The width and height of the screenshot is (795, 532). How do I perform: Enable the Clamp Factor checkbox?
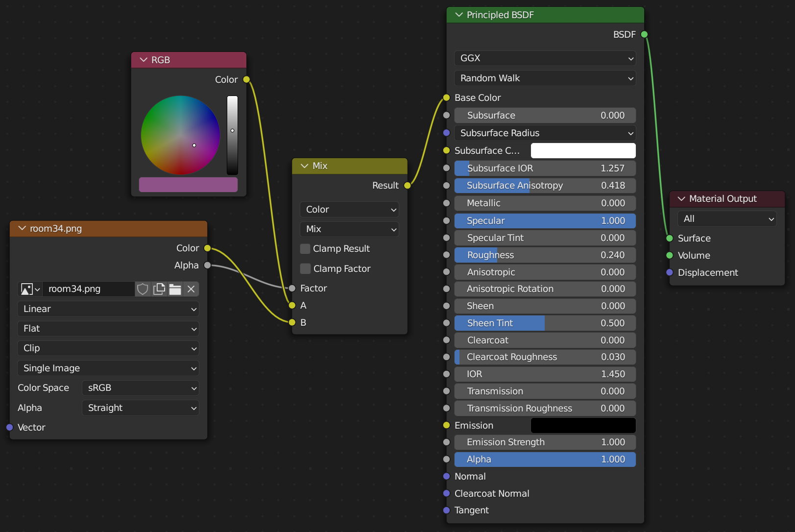pos(305,268)
